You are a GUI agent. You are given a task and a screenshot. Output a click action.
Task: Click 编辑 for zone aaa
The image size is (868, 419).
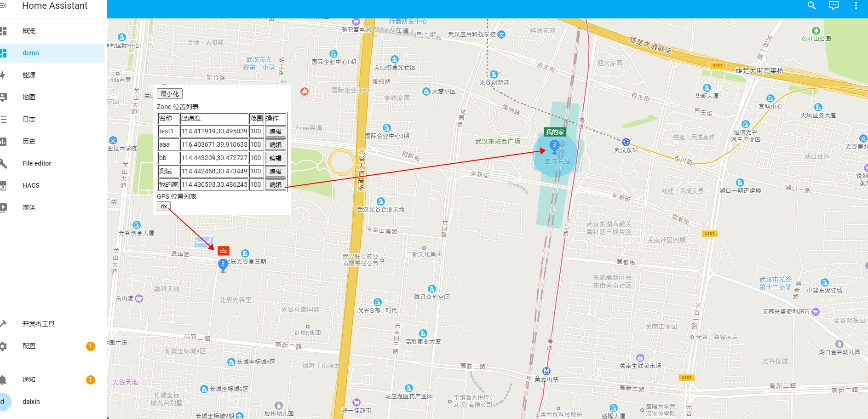276,145
